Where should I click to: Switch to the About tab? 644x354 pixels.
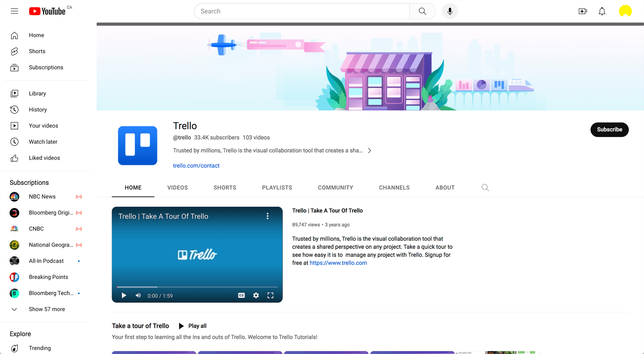pyautogui.click(x=445, y=188)
